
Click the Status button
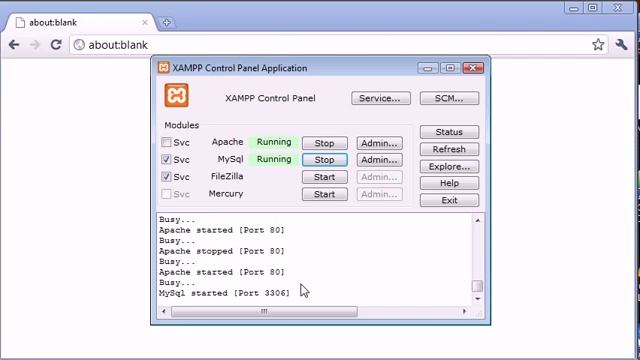[449, 132]
